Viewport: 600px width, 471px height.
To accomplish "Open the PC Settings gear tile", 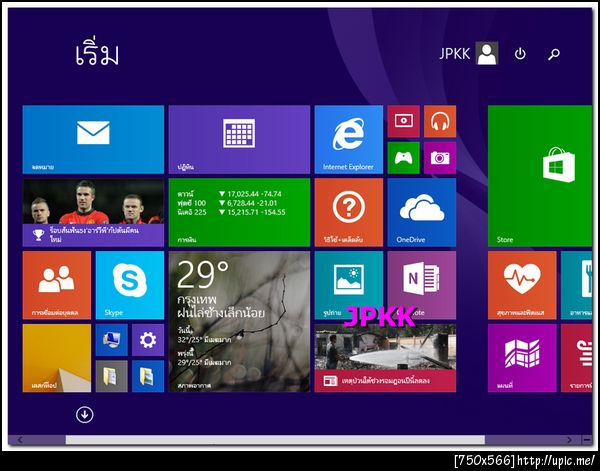I will (148, 340).
